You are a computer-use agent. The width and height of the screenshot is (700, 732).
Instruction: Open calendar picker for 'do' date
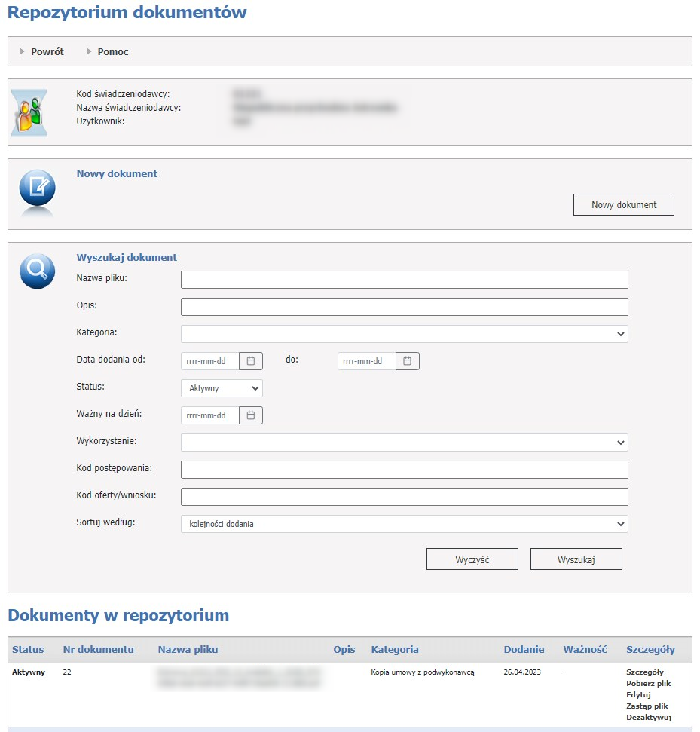tap(407, 361)
